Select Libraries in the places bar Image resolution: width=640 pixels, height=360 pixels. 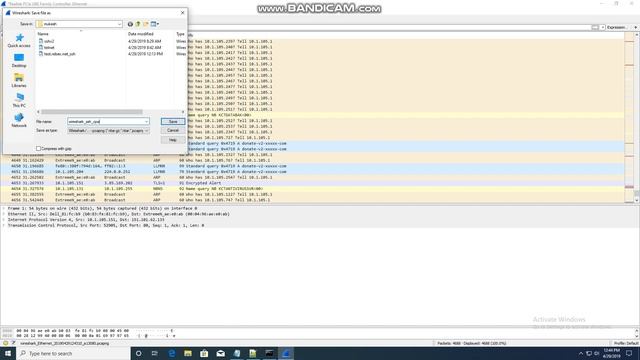click(x=19, y=80)
